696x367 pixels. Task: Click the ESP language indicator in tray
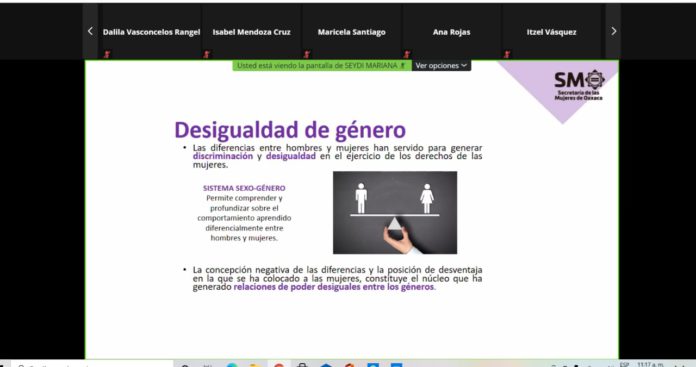[x=625, y=364]
